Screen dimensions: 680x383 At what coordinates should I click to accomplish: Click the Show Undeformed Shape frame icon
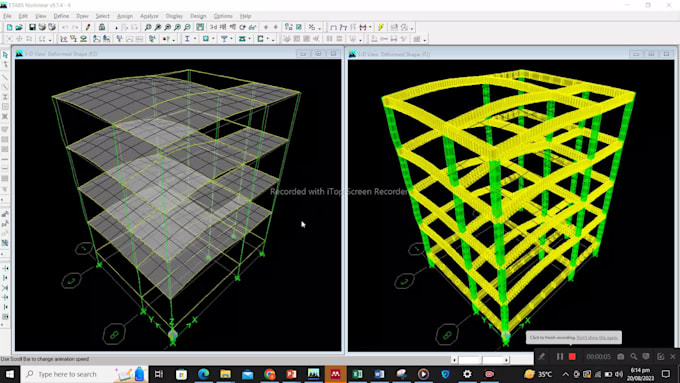333,27
